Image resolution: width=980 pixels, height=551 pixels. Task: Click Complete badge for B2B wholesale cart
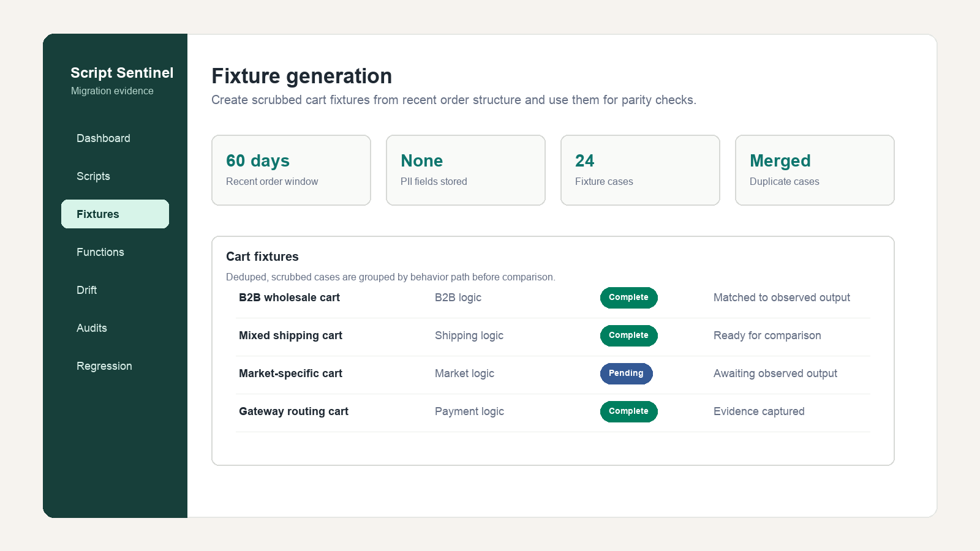coord(628,298)
